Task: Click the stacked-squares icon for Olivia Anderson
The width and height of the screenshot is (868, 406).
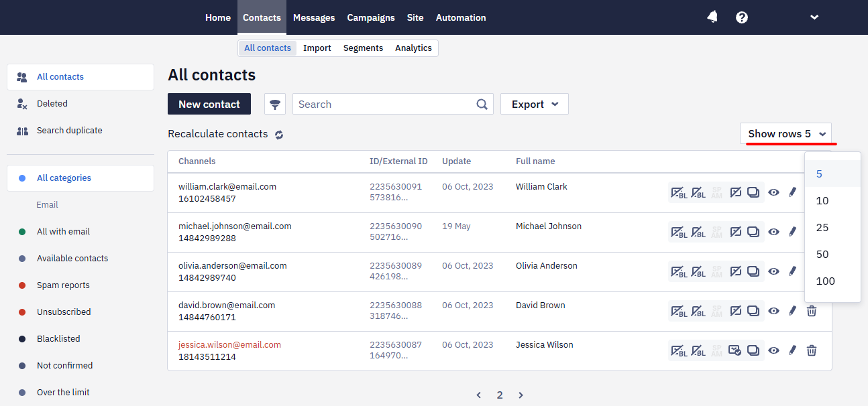Action: 753,271
